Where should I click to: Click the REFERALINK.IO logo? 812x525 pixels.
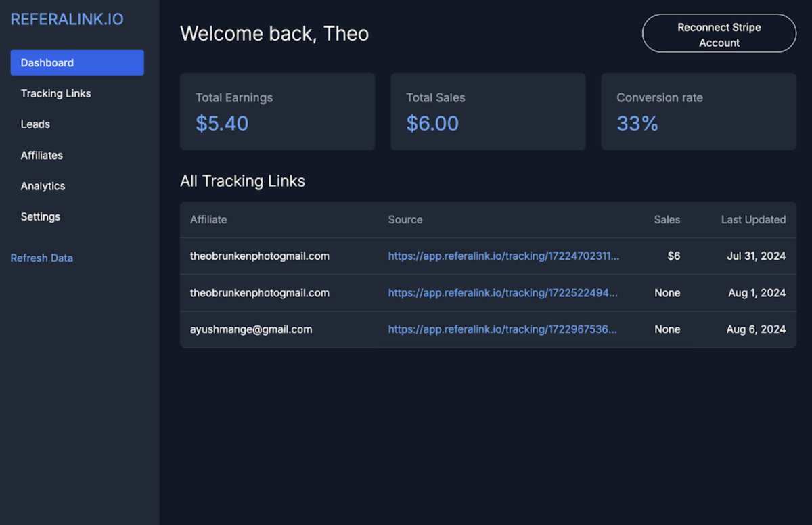pyautogui.click(x=67, y=20)
